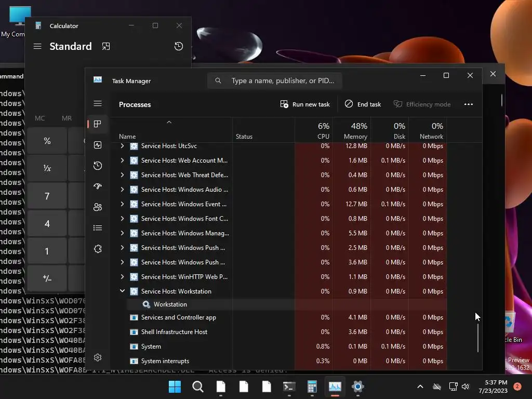Open Settings gear in taskbar
Viewport: 532px width, 399px height.
point(357,387)
